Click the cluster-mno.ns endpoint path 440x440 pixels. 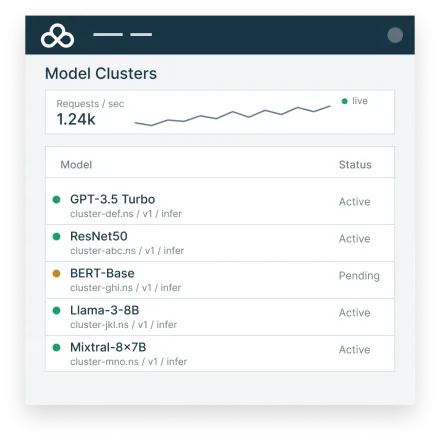(129, 362)
